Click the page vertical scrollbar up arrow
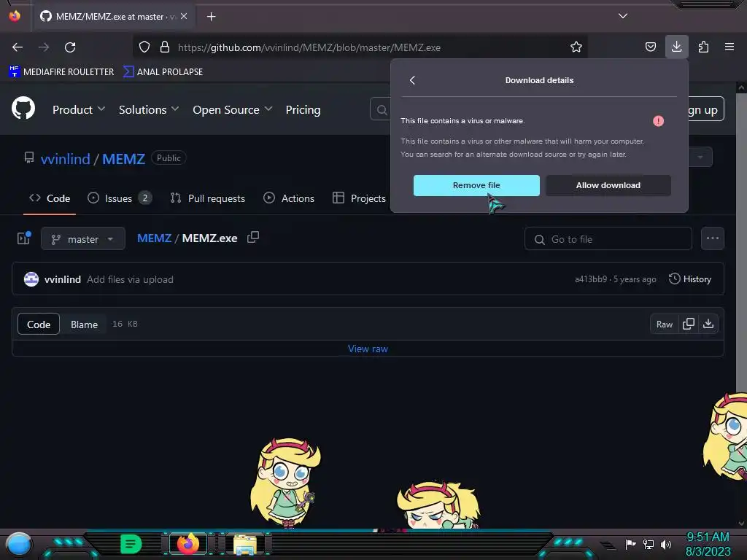 741,87
